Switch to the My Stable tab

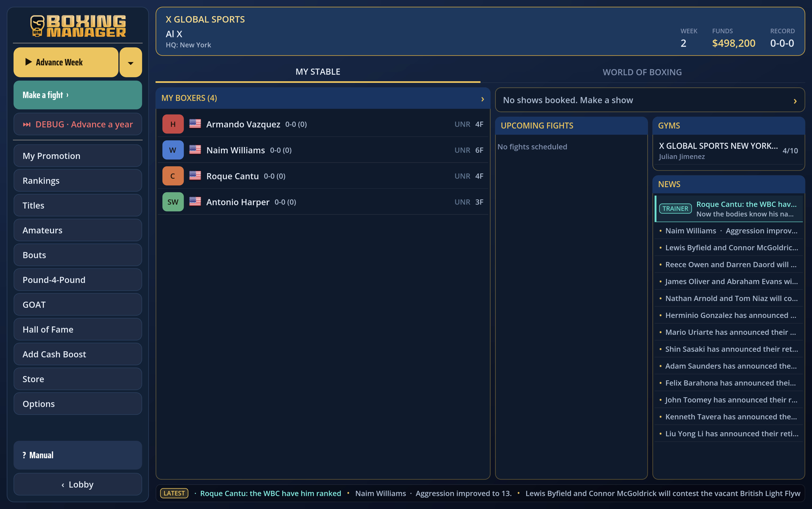pyautogui.click(x=318, y=72)
